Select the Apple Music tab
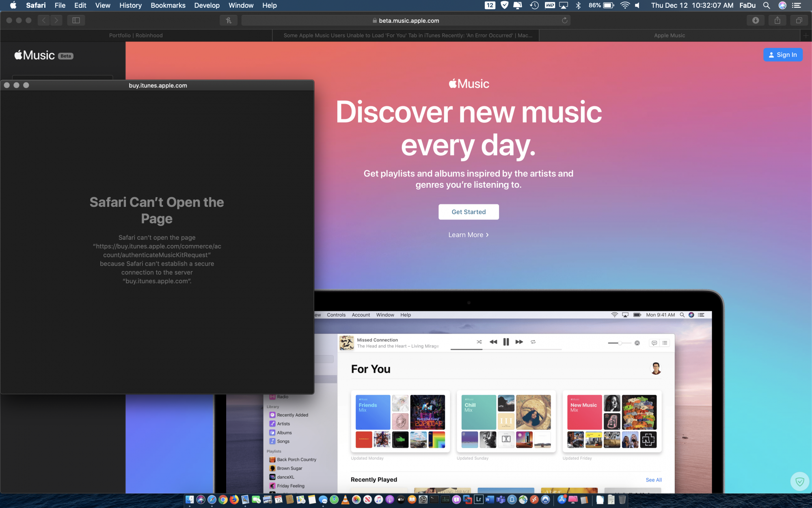 point(669,35)
